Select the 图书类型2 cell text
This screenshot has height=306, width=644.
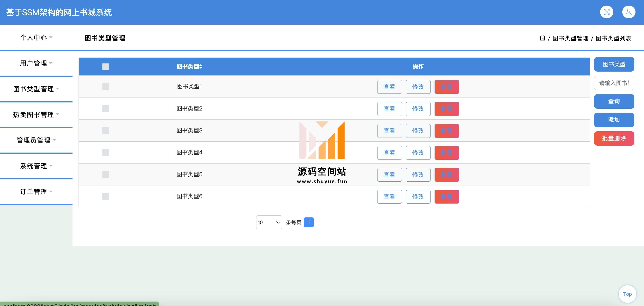point(190,108)
